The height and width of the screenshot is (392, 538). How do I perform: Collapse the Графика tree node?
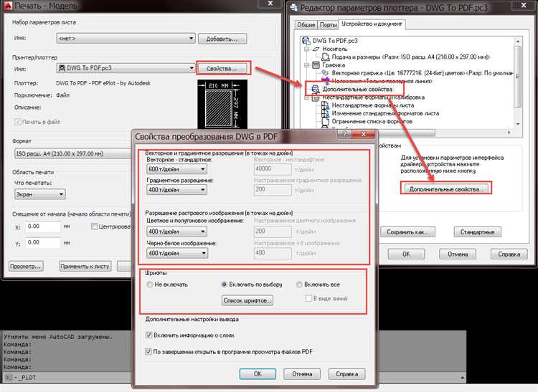pyautogui.click(x=307, y=65)
